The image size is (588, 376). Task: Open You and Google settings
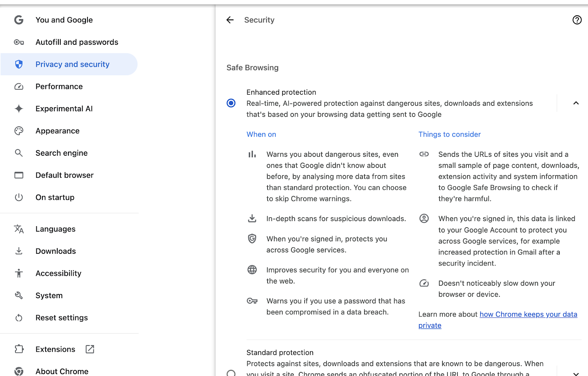[69, 20]
